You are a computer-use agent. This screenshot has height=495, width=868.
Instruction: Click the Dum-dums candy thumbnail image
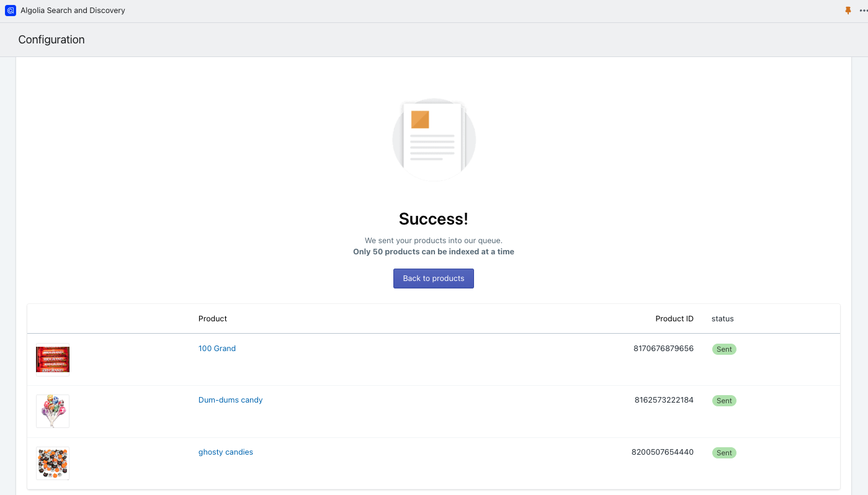(53, 411)
